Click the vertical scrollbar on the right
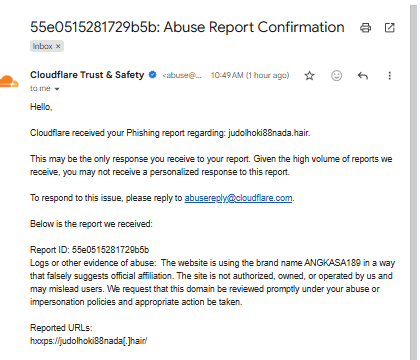420x360 pixels. (x=415, y=180)
